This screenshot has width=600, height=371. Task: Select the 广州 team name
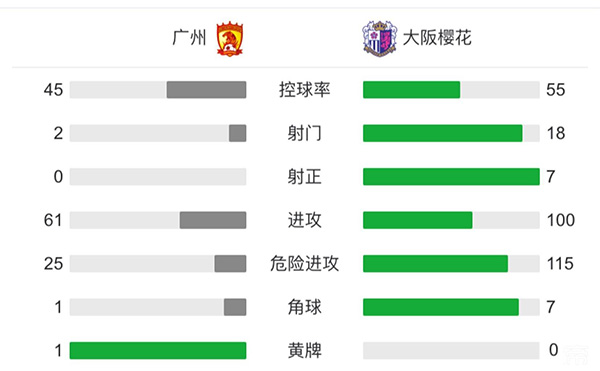pyautogui.click(x=189, y=38)
